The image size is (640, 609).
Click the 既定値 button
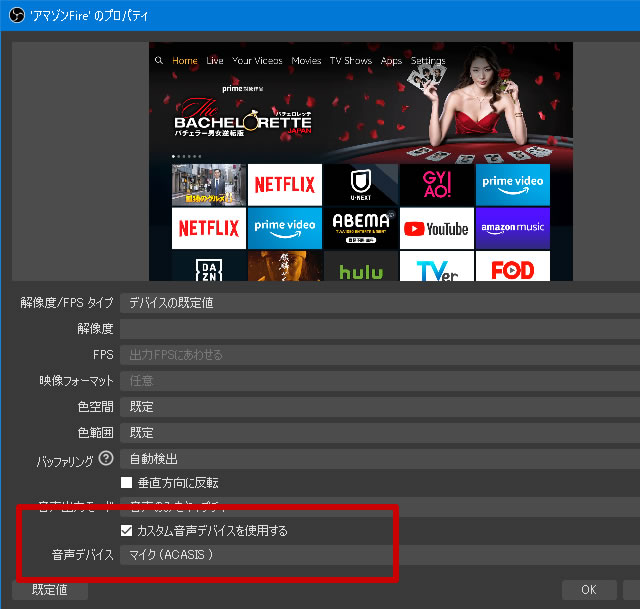coord(50,590)
